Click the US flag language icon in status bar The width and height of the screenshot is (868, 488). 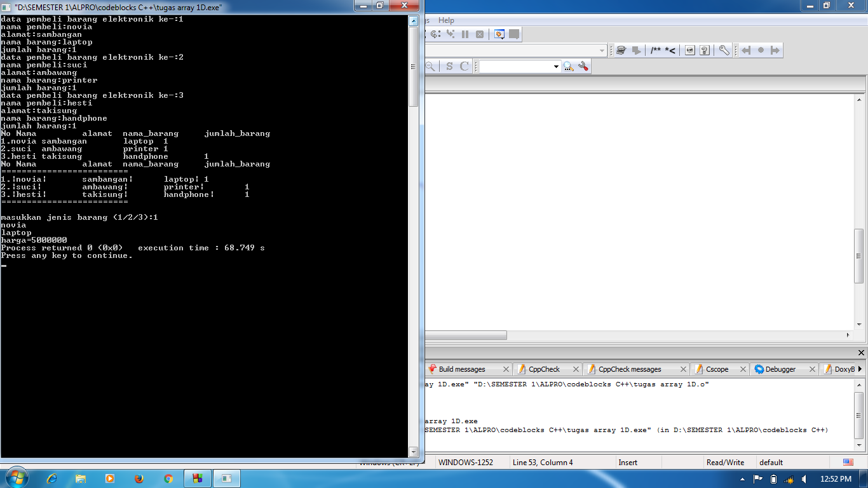click(x=848, y=463)
